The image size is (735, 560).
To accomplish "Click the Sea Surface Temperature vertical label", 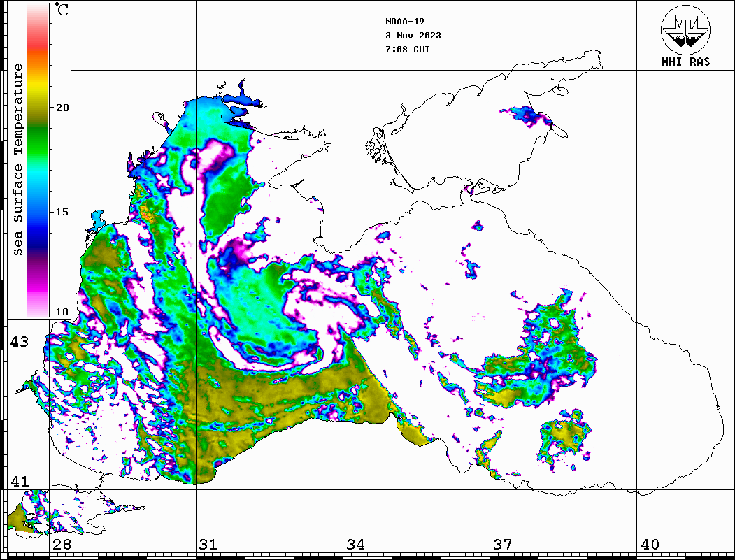I will click(18, 159).
